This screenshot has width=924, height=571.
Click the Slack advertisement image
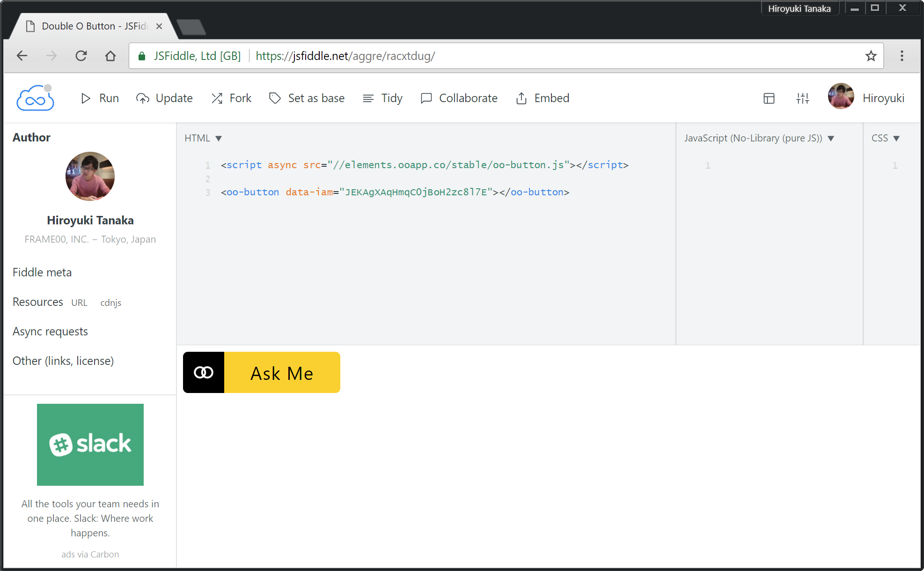coord(90,445)
